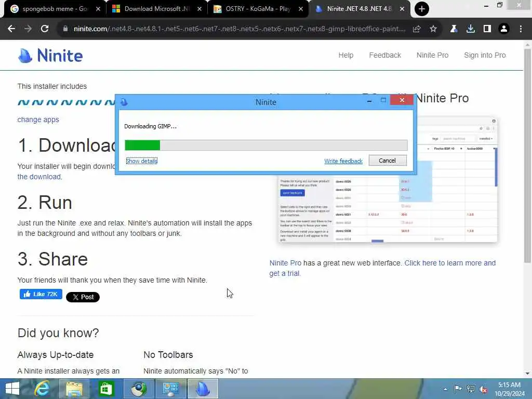Click the share page icon in address bar
The height and width of the screenshot is (399, 532).
pyautogui.click(x=417, y=29)
